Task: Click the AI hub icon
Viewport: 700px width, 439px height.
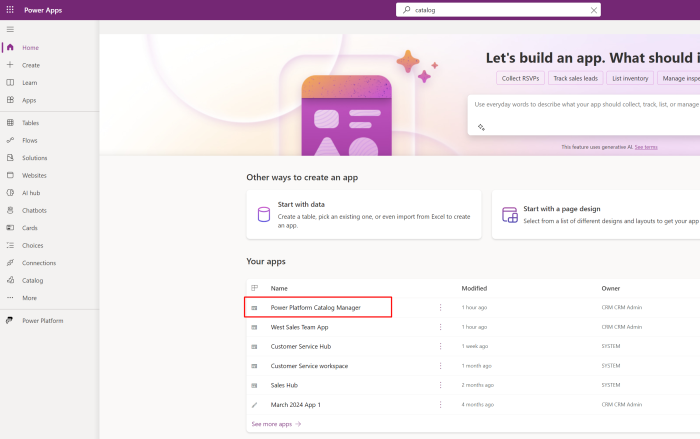Action: click(10, 192)
